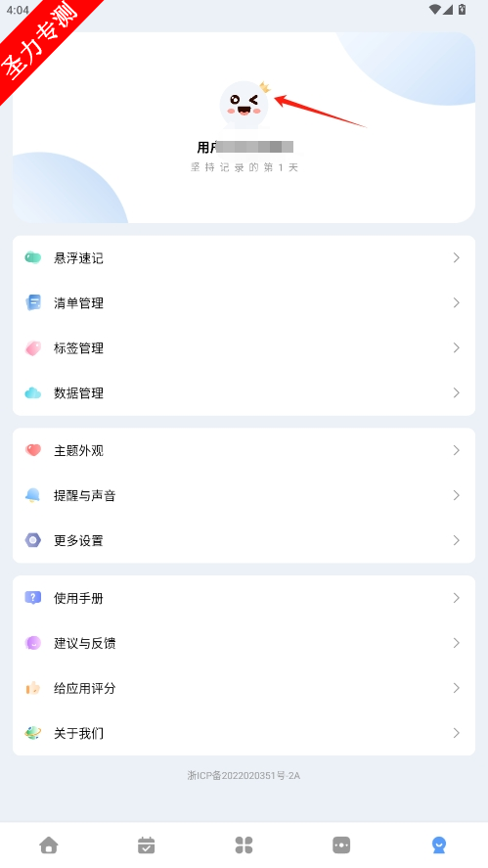Viewport: 488px width, 868px height.
Task: Open the four-square grid tab
Action: [244, 845]
